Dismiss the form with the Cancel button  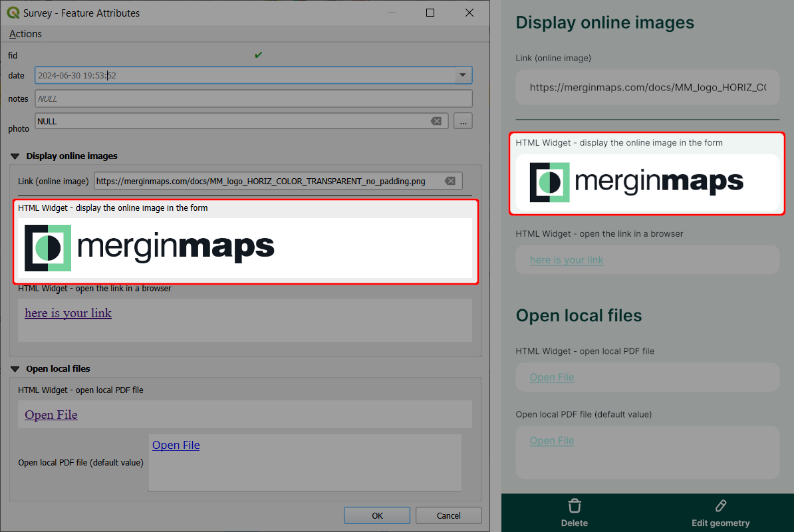click(x=448, y=515)
